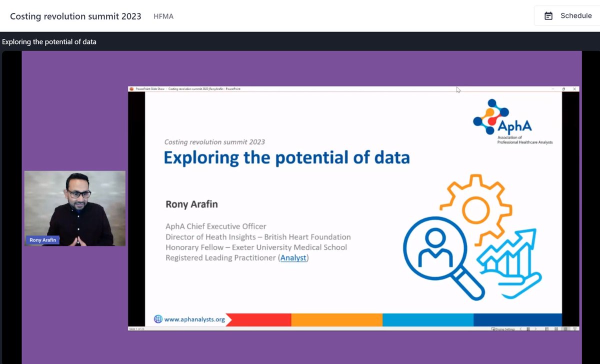This screenshot has height=364, width=600.
Task: Switch to Normal view in the PowerPoint status bar
Action: point(547,329)
